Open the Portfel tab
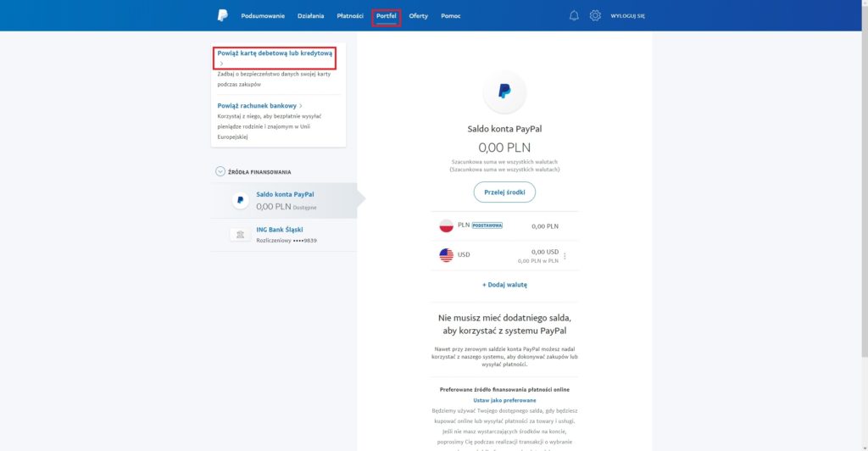This screenshot has width=868, height=451. click(x=387, y=16)
